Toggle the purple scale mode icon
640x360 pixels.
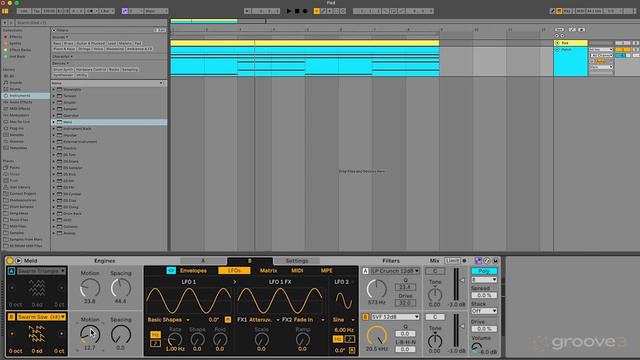pyautogui.click(x=125, y=11)
